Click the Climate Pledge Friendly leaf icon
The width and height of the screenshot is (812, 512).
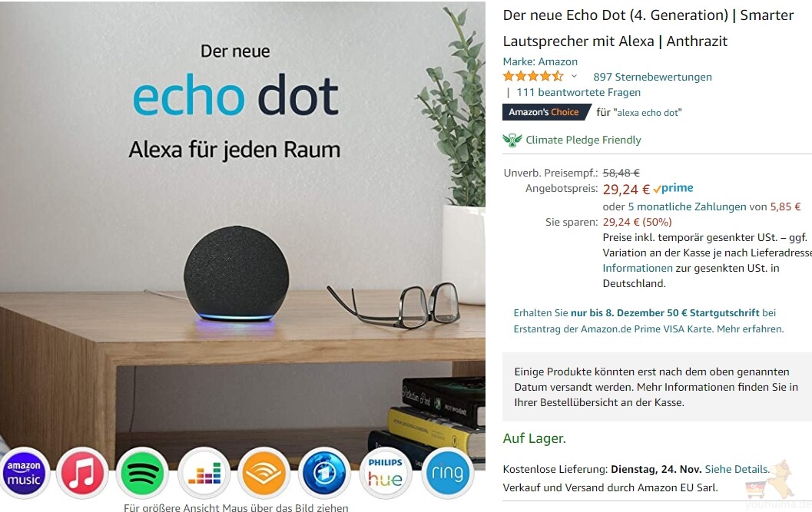[512, 140]
